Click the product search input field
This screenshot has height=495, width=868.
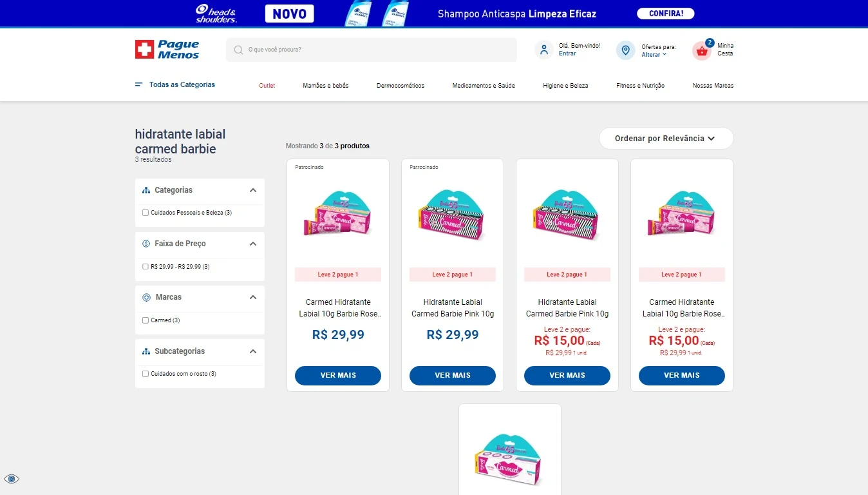coord(372,50)
